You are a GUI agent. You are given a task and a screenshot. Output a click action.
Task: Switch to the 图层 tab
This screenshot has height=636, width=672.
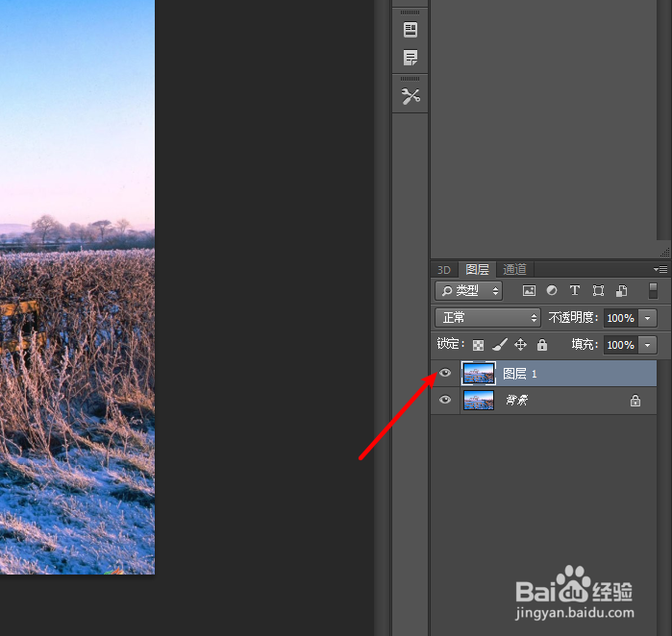tap(477, 269)
